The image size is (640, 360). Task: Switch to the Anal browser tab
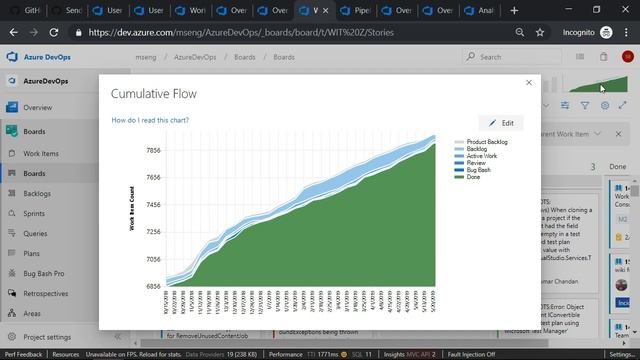480,11
